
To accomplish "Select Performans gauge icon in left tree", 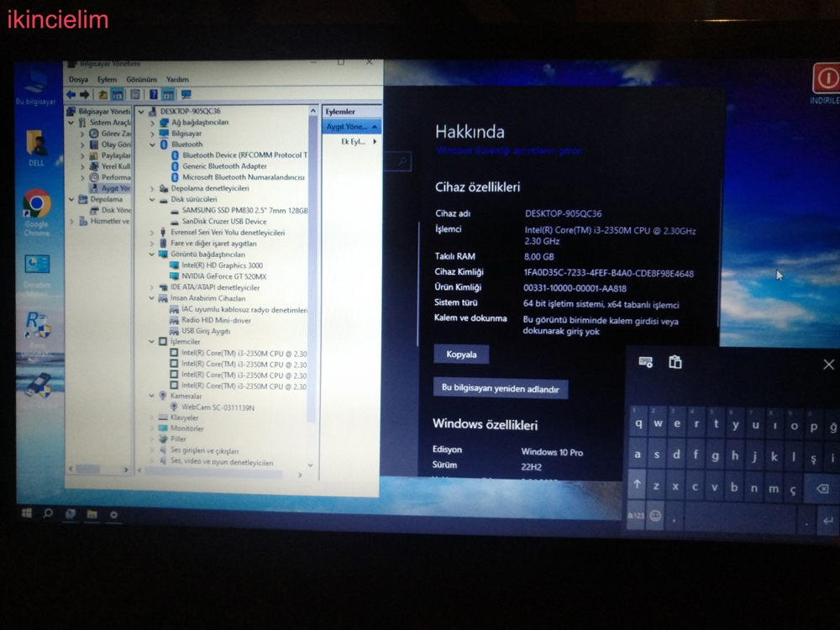I will point(94,177).
